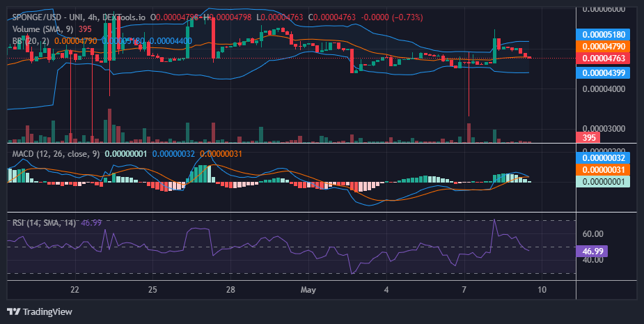This screenshot has width=644, height=324.
Task: Click the MACD legend value 0.00000032
Action: [173, 154]
